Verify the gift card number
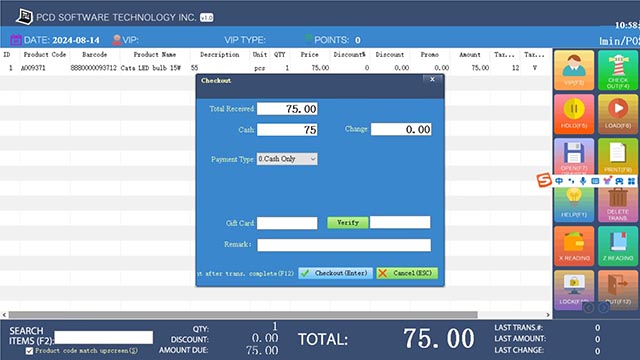Screen dimensions: 640x360 tap(348, 222)
